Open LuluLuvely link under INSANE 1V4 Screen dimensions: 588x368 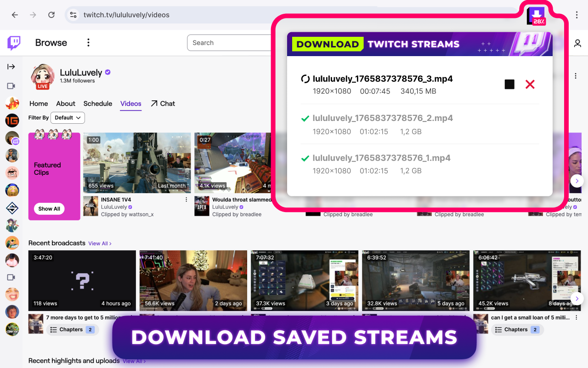pos(114,207)
